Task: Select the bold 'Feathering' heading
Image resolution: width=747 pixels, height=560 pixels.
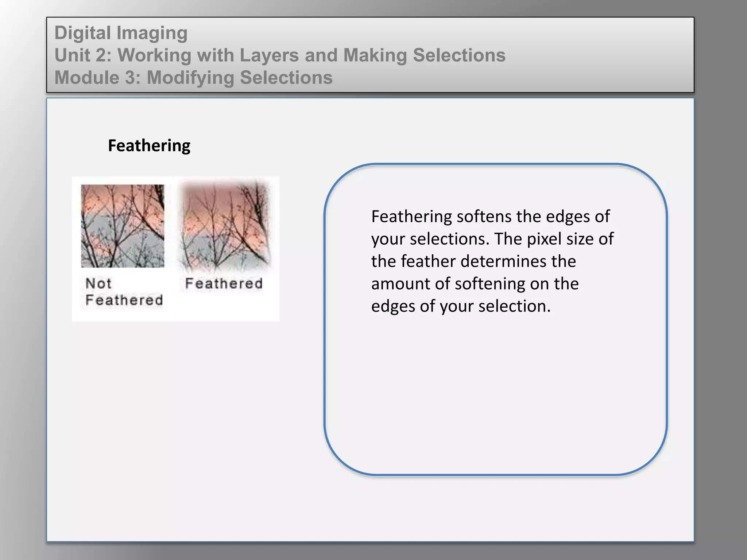Action: click(149, 145)
